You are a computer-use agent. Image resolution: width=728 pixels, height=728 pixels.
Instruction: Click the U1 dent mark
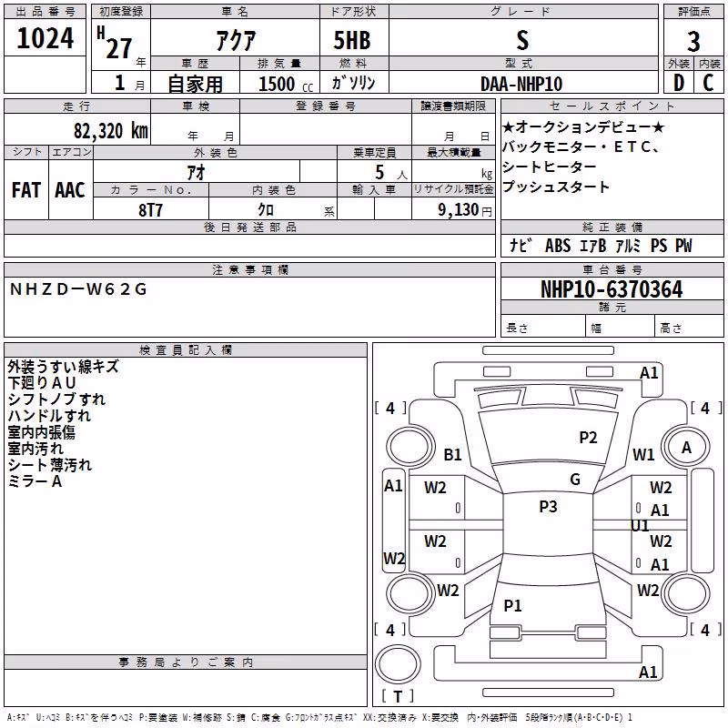click(640, 526)
